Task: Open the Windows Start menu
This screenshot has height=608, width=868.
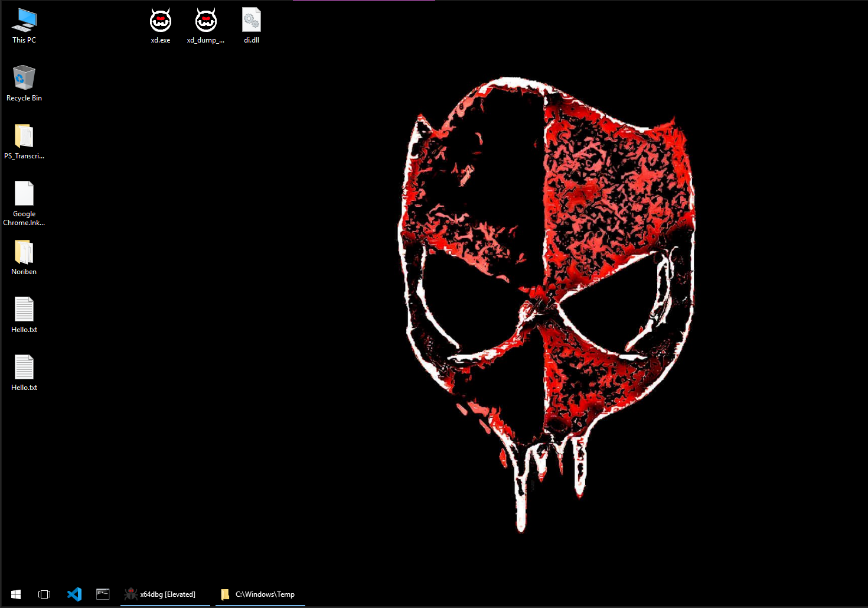Action: pos(16,594)
